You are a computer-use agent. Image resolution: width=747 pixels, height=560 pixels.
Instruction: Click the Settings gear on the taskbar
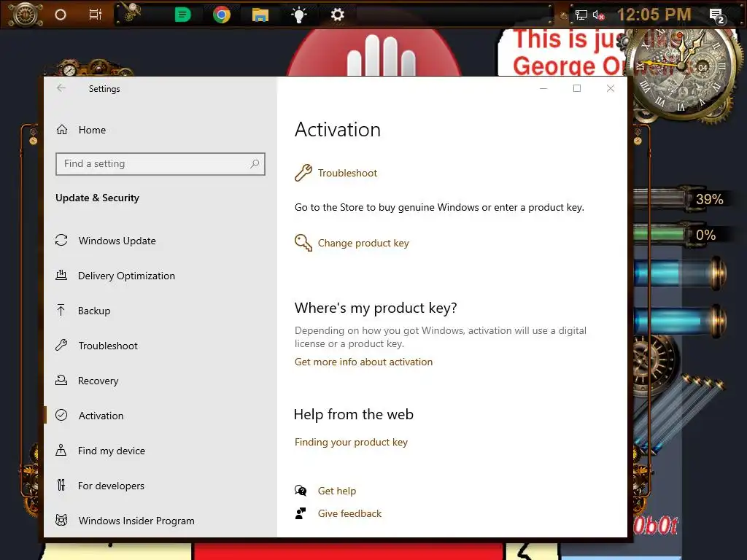tap(337, 15)
